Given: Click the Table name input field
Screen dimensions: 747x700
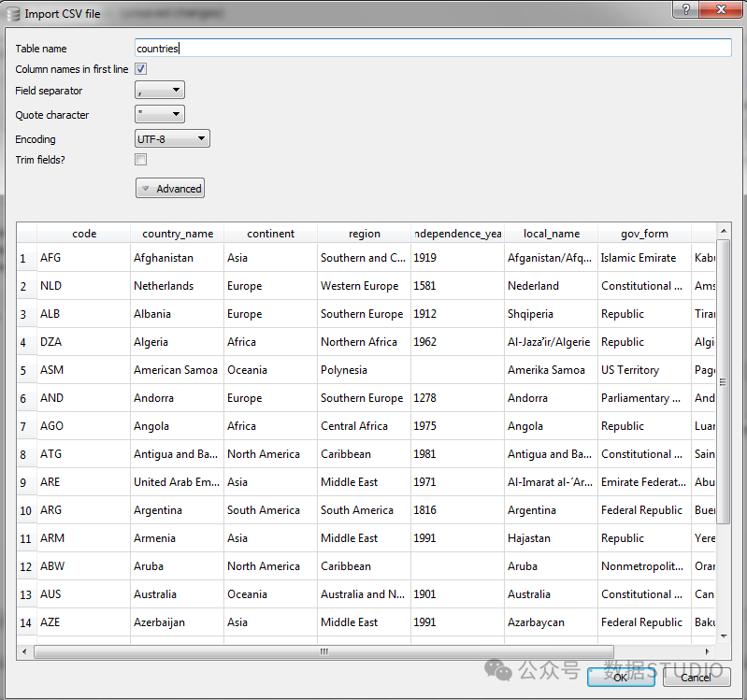Looking at the screenshot, I should (433, 48).
